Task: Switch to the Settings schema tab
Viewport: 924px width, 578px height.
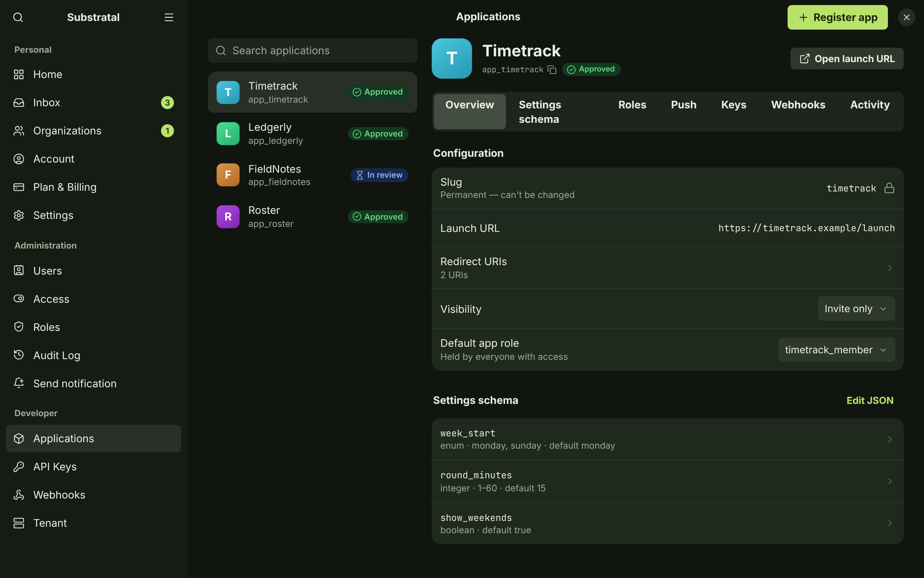Action: (x=556, y=112)
